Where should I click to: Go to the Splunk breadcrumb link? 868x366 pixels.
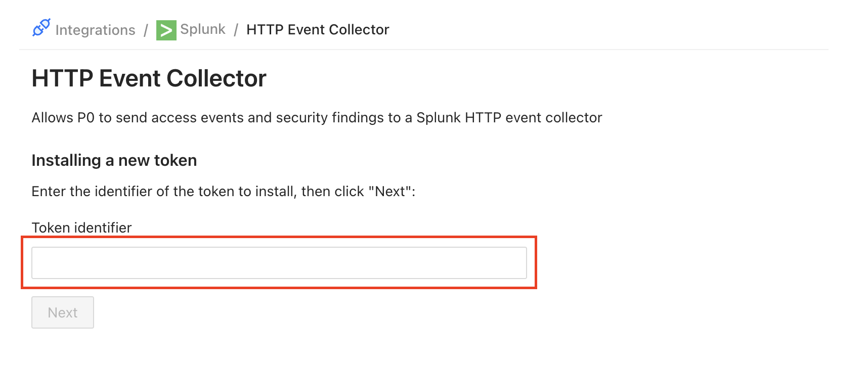tap(203, 29)
